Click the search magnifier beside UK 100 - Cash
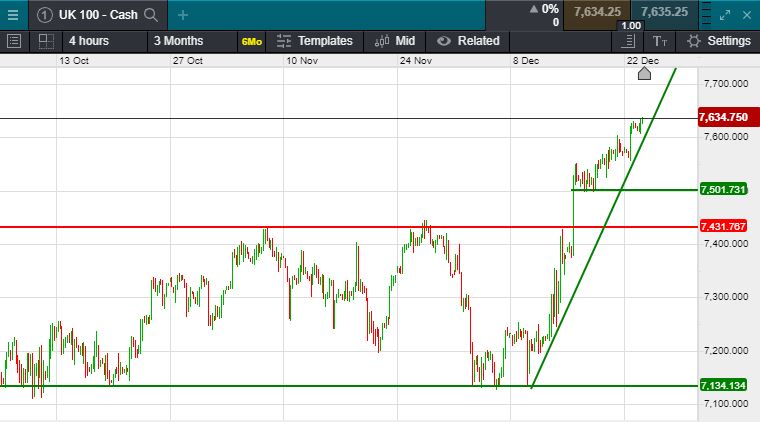The image size is (760, 422). 151,14
